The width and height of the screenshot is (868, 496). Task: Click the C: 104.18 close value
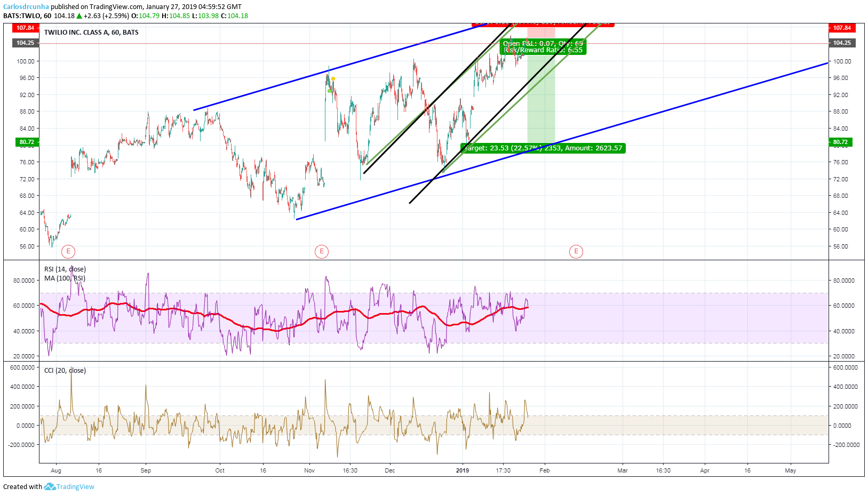pyautogui.click(x=234, y=16)
